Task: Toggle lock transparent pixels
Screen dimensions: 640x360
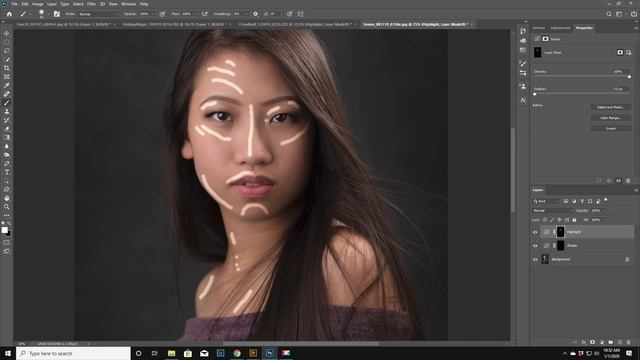Action: (545, 220)
